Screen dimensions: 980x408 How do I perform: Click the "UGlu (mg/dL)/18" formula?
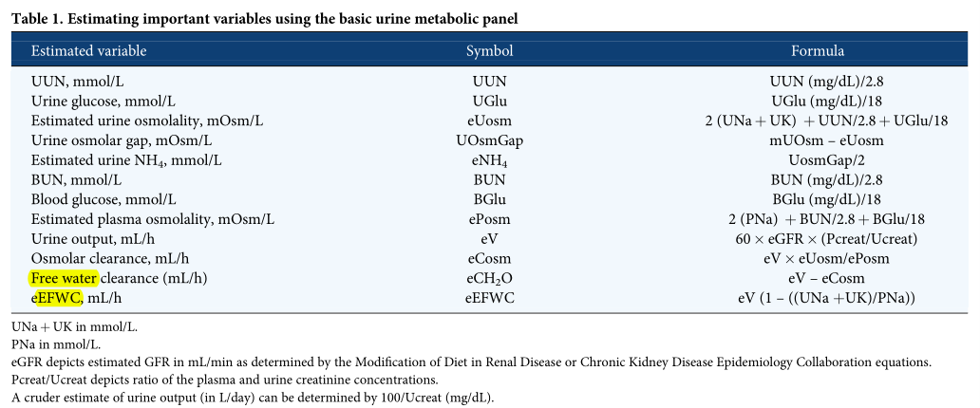[818, 102]
